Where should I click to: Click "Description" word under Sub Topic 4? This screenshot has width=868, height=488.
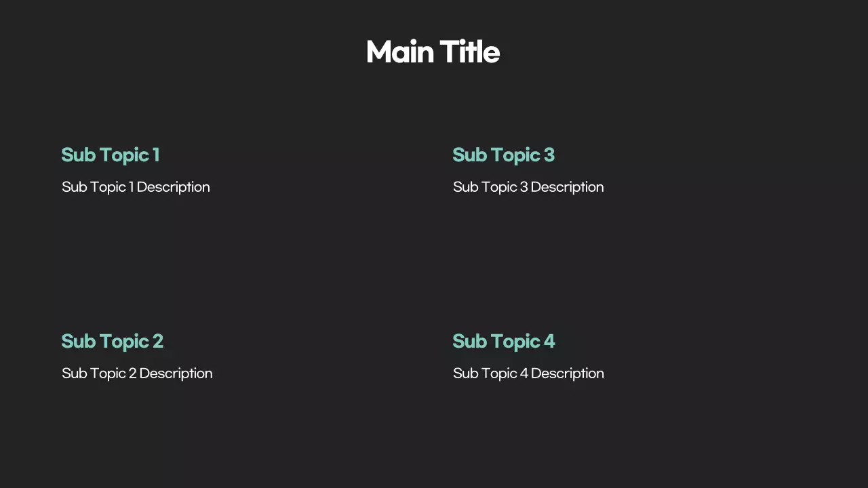pos(567,373)
